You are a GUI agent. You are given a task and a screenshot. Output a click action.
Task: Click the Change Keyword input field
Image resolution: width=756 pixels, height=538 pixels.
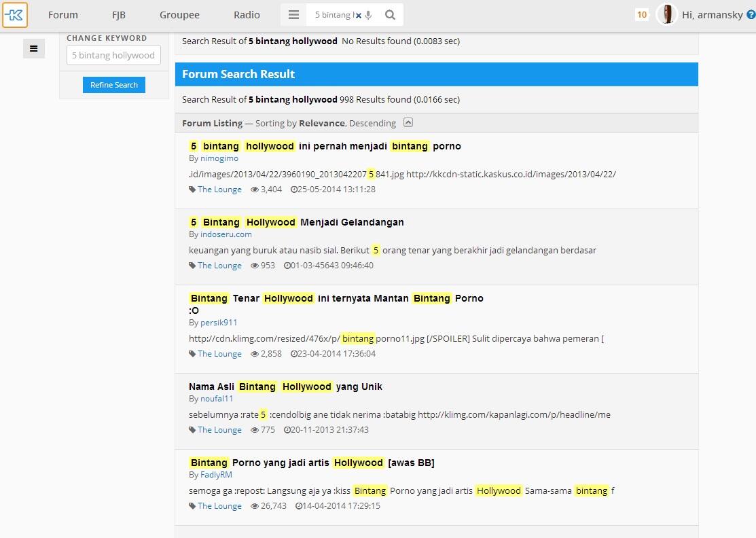click(114, 56)
